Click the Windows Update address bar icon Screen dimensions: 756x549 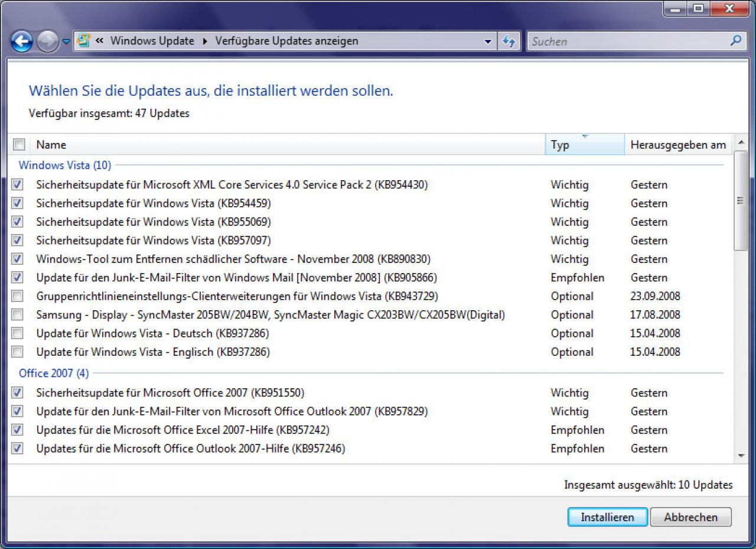[x=83, y=41]
